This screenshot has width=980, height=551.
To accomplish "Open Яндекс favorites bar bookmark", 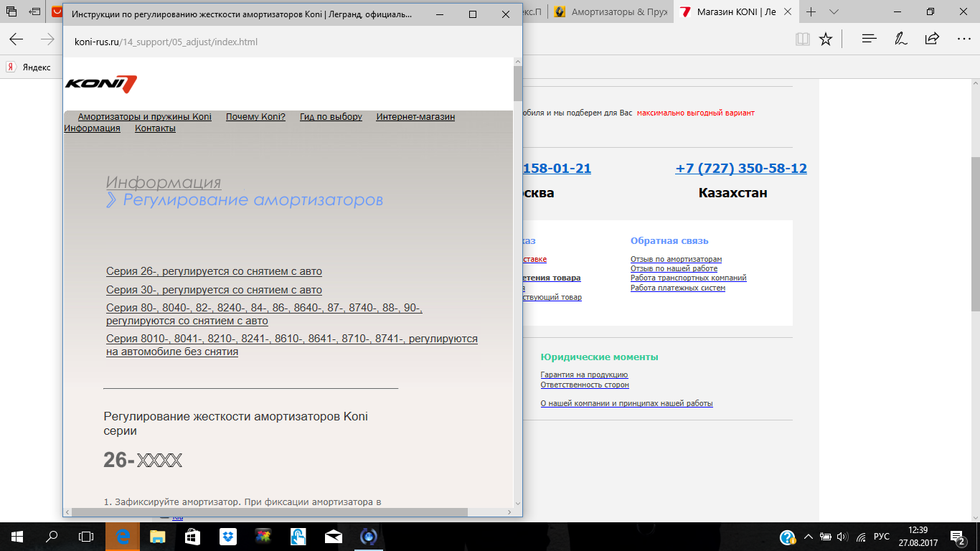I will [x=29, y=67].
